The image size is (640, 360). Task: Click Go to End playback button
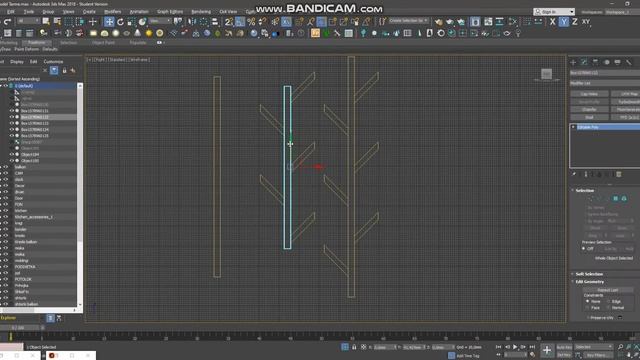[532, 347]
